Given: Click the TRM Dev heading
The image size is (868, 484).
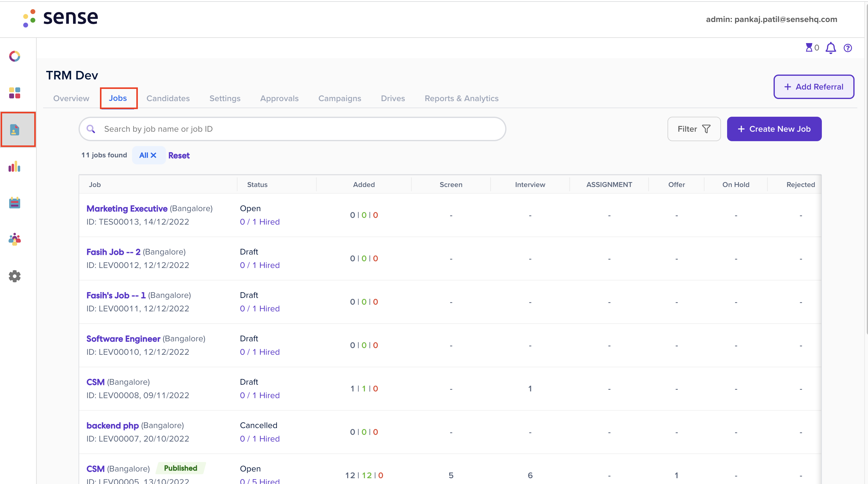Looking at the screenshot, I should tap(72, 75).
